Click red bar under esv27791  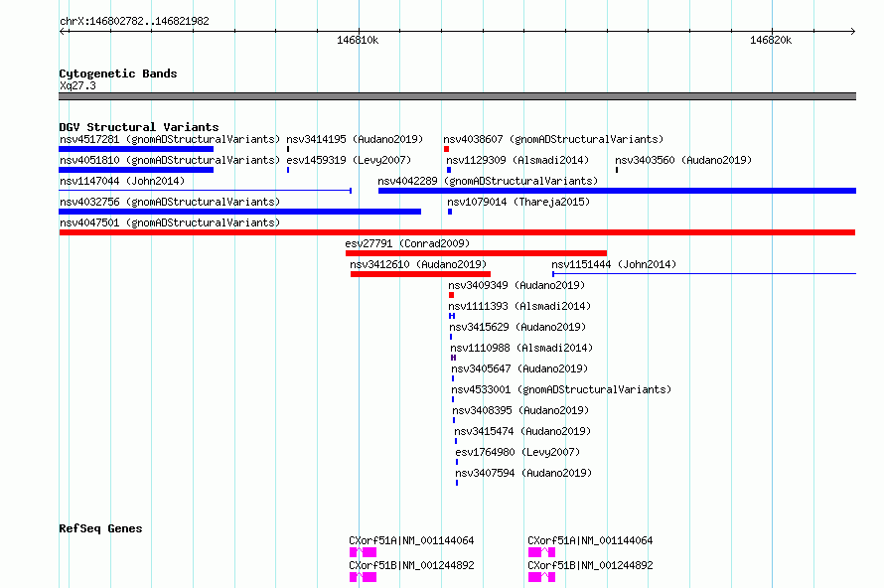click(x=476, y=253)
